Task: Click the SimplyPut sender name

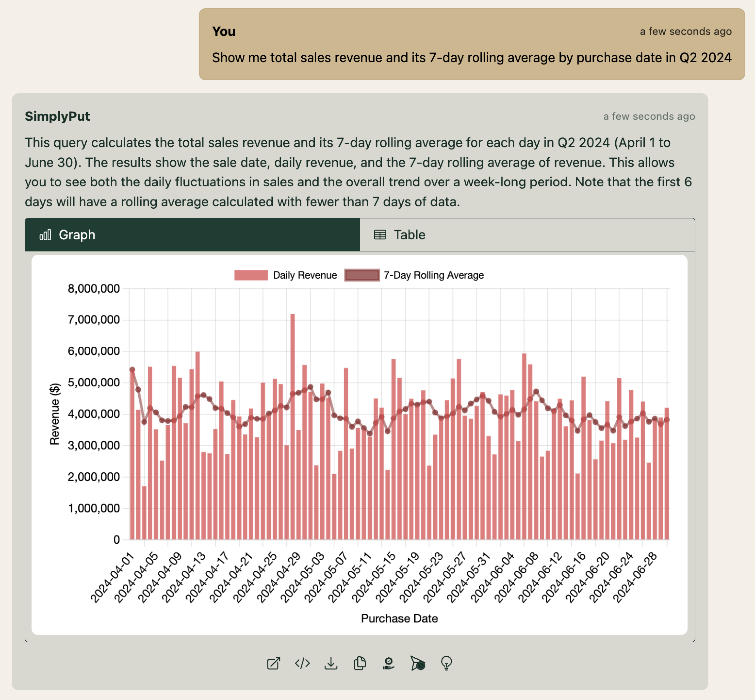Action: point(57,116)
